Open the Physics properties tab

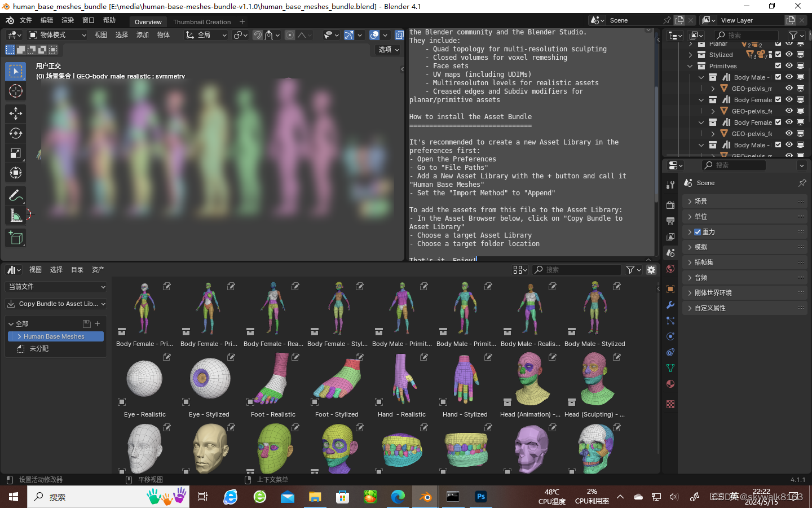tap(670, 336)
